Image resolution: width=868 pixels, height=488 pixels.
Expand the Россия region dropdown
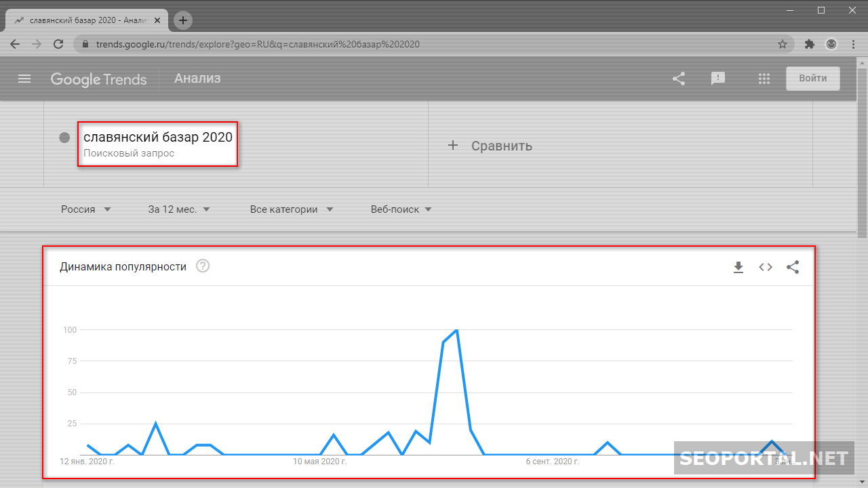click(85, 209)
